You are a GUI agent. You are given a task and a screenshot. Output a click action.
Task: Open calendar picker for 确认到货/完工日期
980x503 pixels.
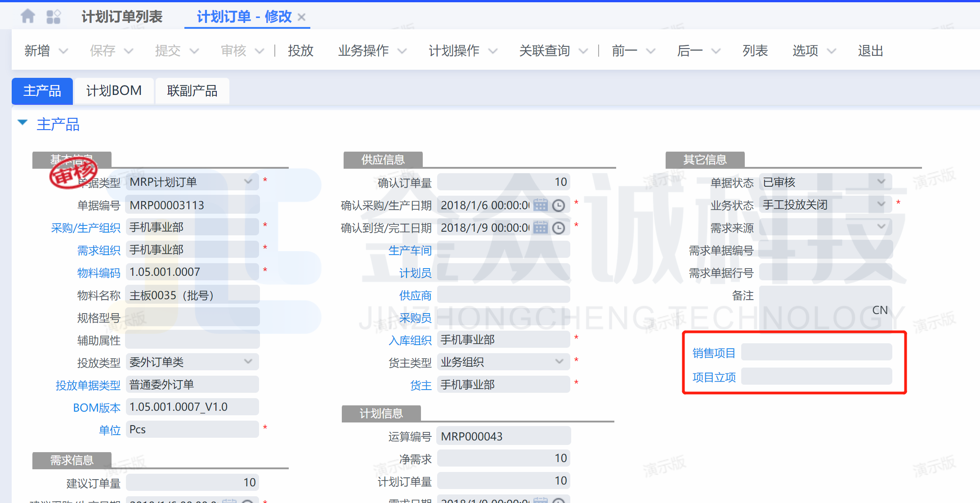[x=541, y=228]
